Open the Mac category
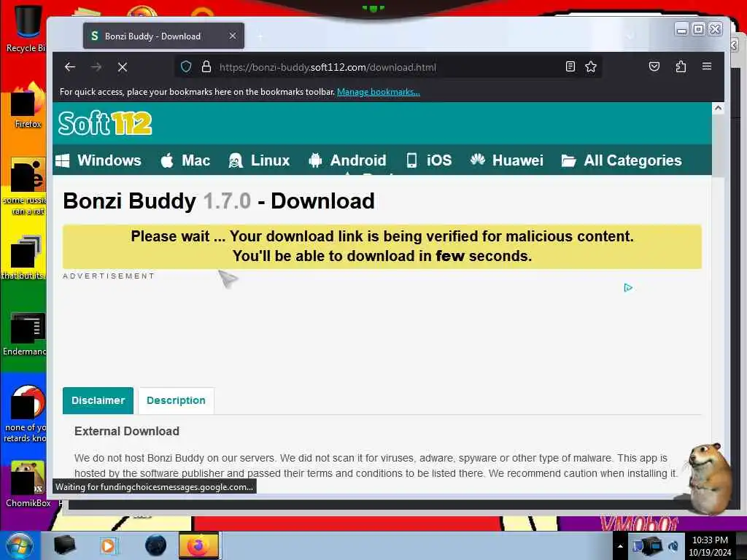The width and height of the screenshot is (747, 560). [185, 160]
